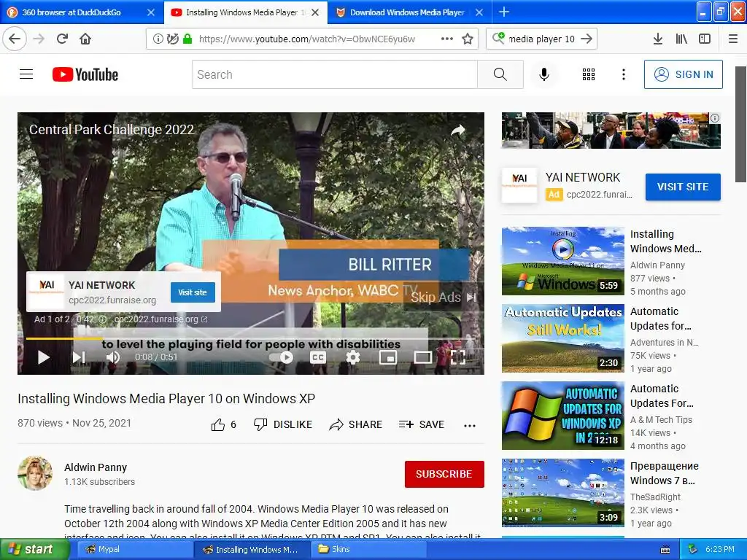
Task: Click the browser search box with media player 10
Action: [x=541, y=39]
